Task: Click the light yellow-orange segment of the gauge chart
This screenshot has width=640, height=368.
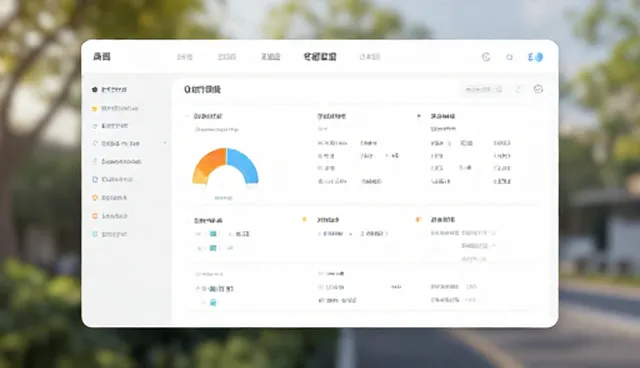Action: point(199,177)
